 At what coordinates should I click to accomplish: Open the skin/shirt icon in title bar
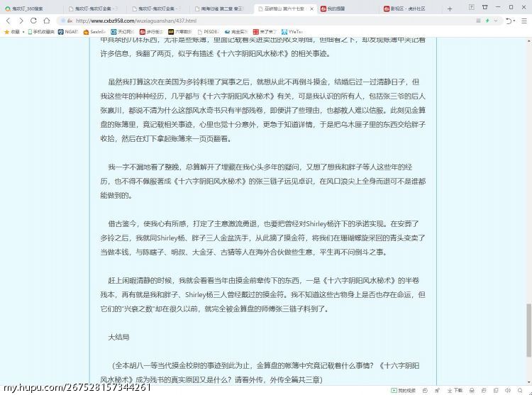485,7
